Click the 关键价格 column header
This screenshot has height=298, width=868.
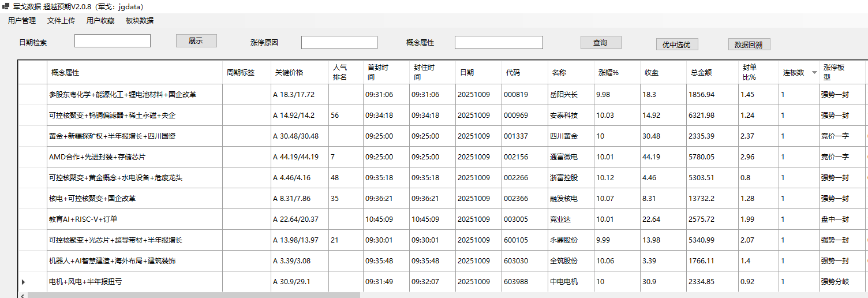[300, 73]
